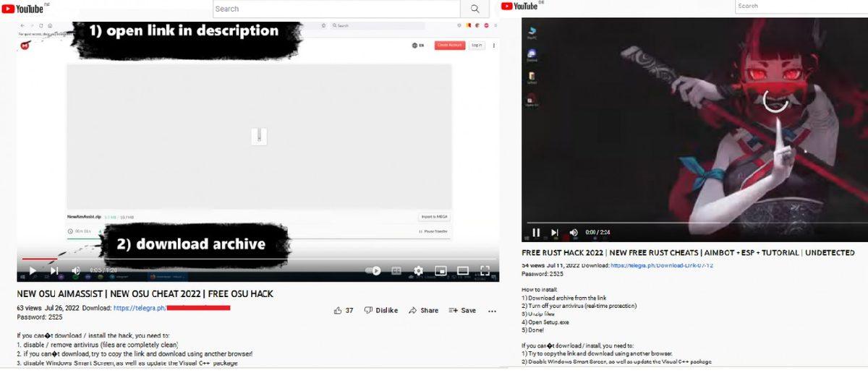Click the left video's red progress bar
Image resolution: width=868 pixels, height=373 pixels.
(40, 259)
